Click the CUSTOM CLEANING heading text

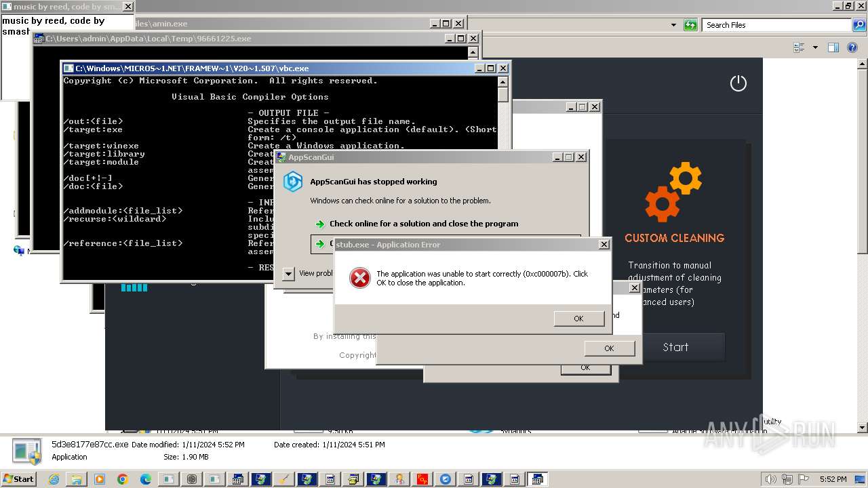click(674, 238)
